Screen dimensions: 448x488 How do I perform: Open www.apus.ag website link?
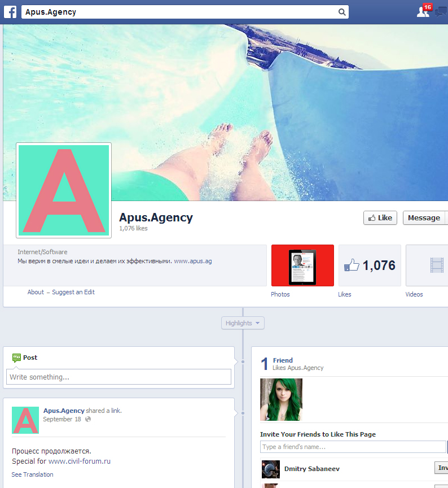[193, 261]
